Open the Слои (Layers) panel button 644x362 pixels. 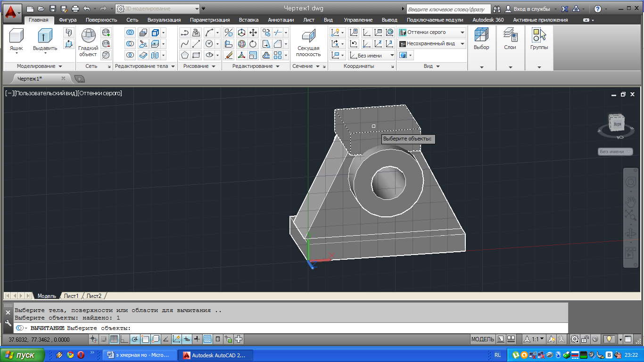(x=510, y=37)
